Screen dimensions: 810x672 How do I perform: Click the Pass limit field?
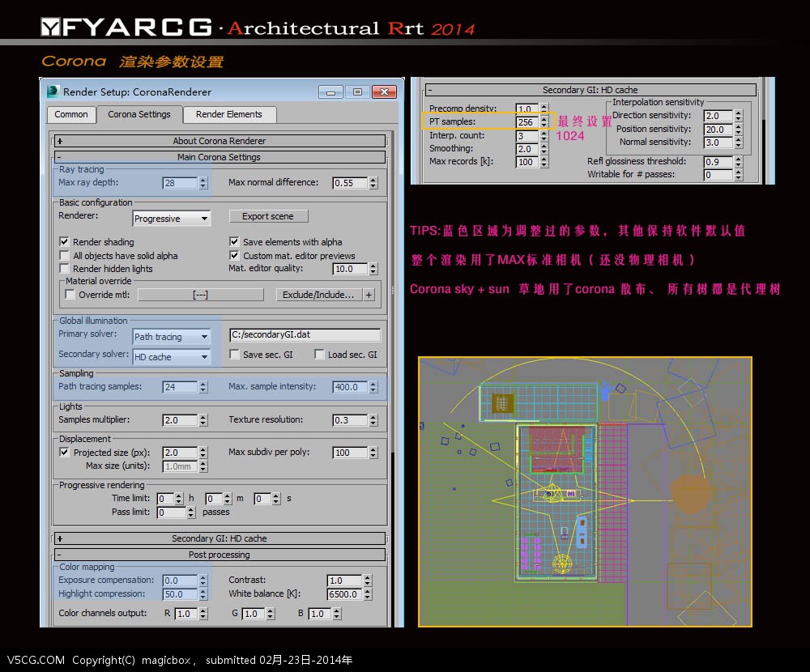(x=172, y=513)
